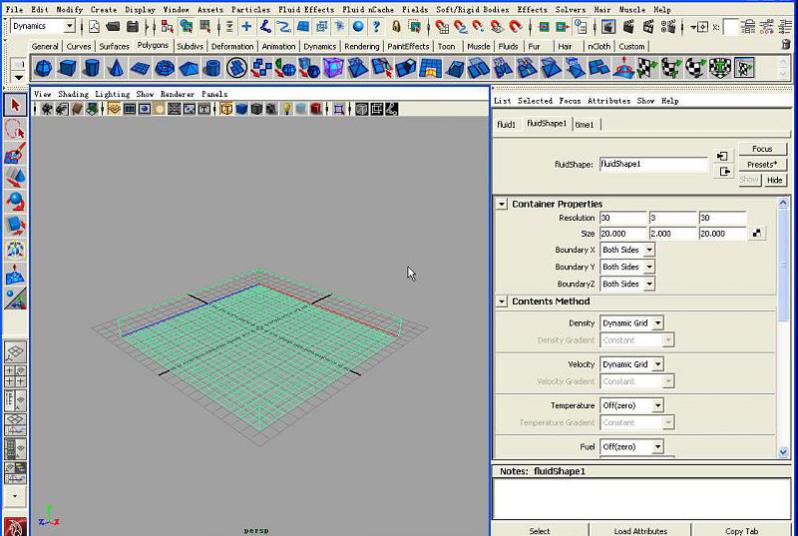Select the Dynamics shelf tab
This screenshot has width=798, height=536.
pyautogui.click(x=320, y=46)
